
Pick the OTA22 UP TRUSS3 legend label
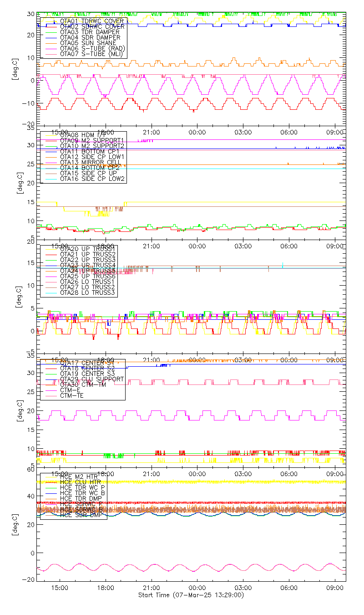click(88, 260)
